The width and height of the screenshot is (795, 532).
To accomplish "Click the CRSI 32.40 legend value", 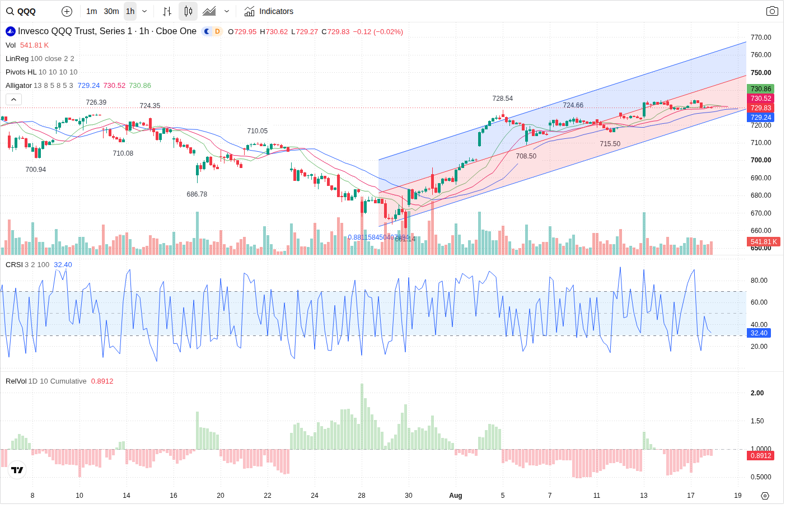I will point(63,265).
